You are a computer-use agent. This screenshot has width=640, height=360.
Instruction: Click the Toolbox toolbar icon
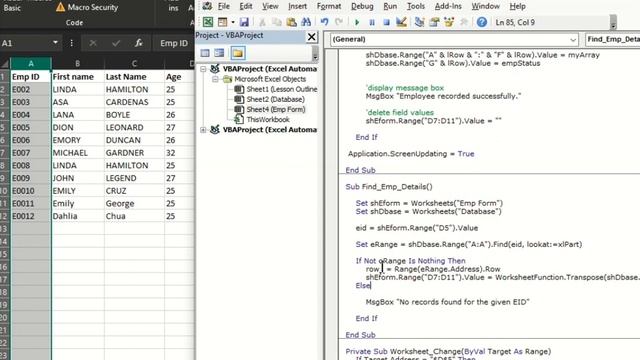(464, 22)
